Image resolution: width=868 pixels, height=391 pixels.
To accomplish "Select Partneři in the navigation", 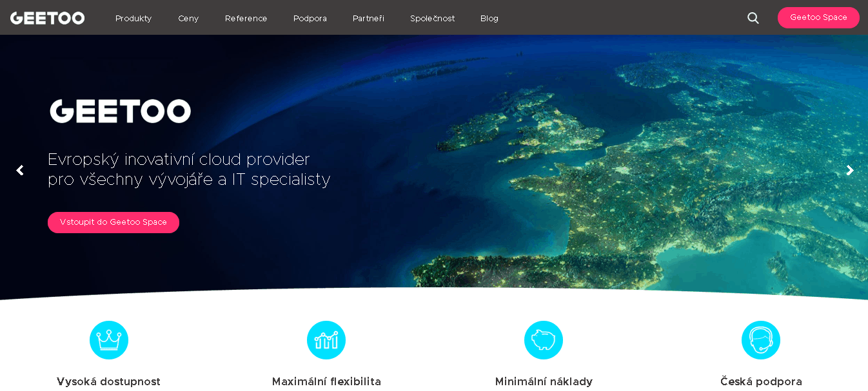I will [368, 18].
